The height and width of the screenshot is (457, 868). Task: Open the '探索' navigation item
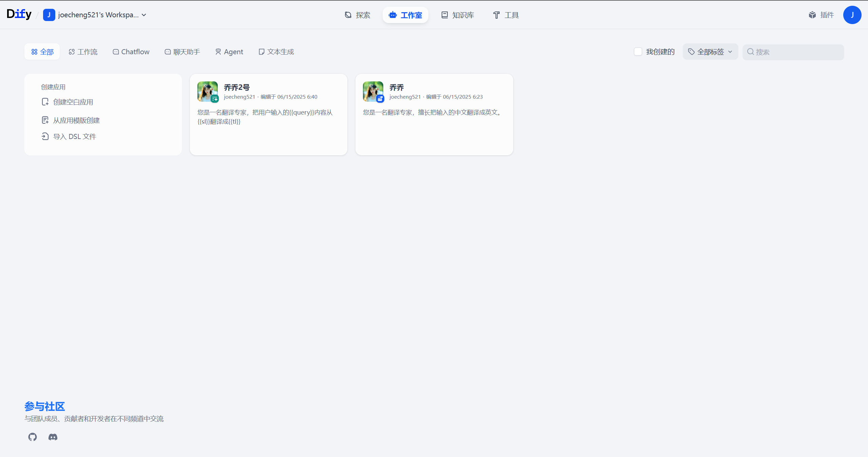tap(358, 15)
